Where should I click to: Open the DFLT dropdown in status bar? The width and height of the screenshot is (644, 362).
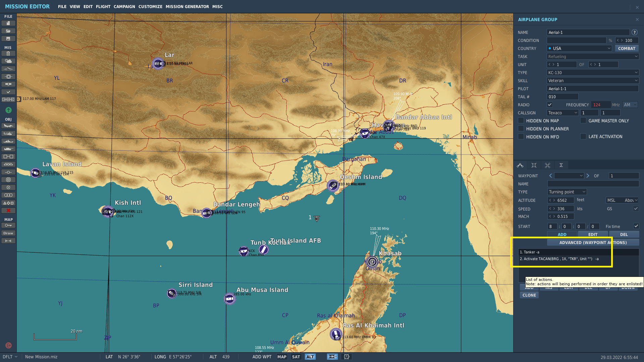[x=10, y=357]
